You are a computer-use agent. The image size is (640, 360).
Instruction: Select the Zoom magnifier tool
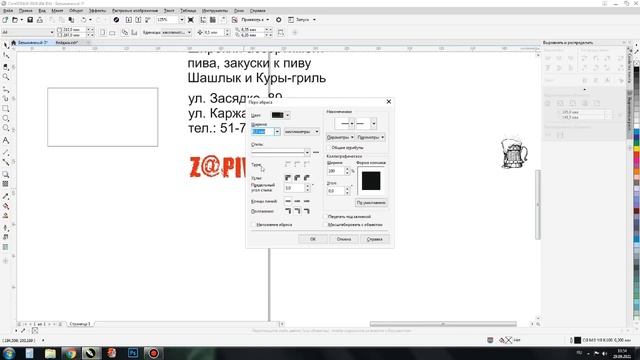[6, 77]
